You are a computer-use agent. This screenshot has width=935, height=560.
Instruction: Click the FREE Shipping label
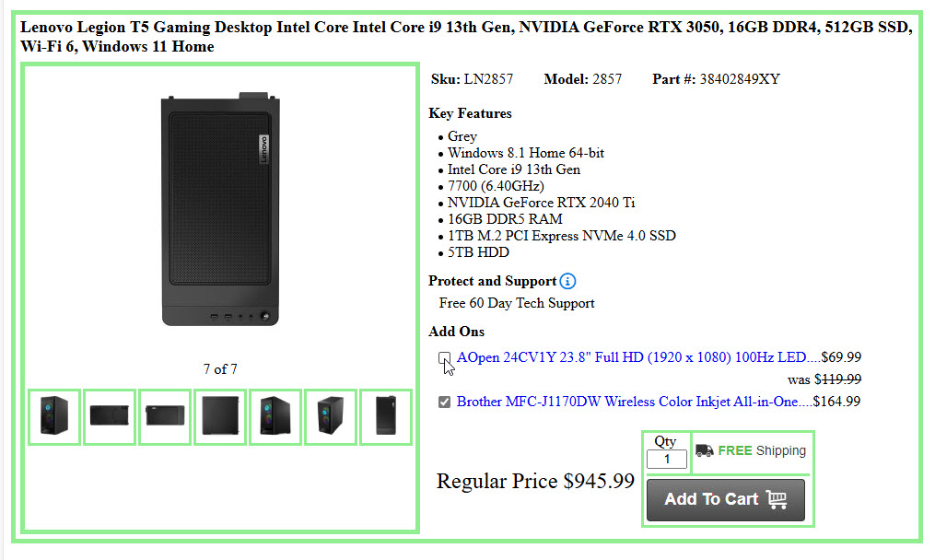(x=762, y=450)
